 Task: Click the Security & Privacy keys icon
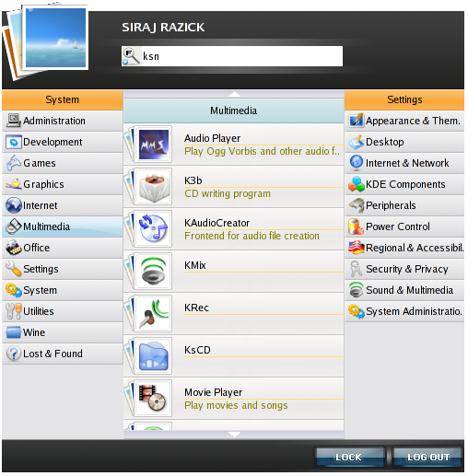pyautogui.click(x=357, y=269)
